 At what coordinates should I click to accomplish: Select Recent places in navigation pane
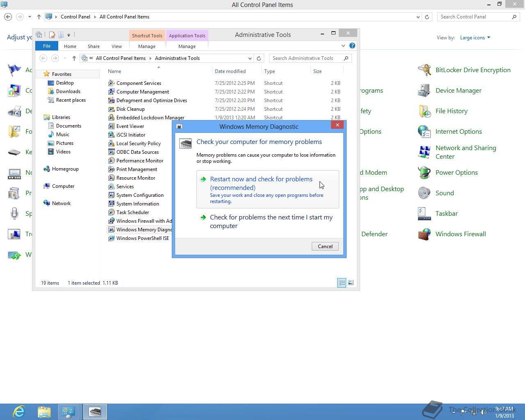(x=71, y=100)
